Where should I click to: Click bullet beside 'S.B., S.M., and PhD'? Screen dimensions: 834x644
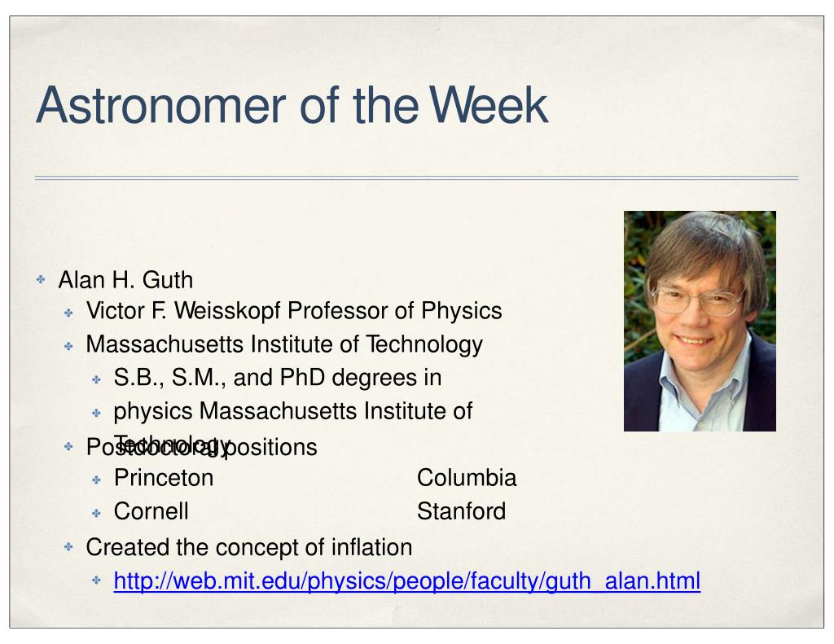click(96, 379)
